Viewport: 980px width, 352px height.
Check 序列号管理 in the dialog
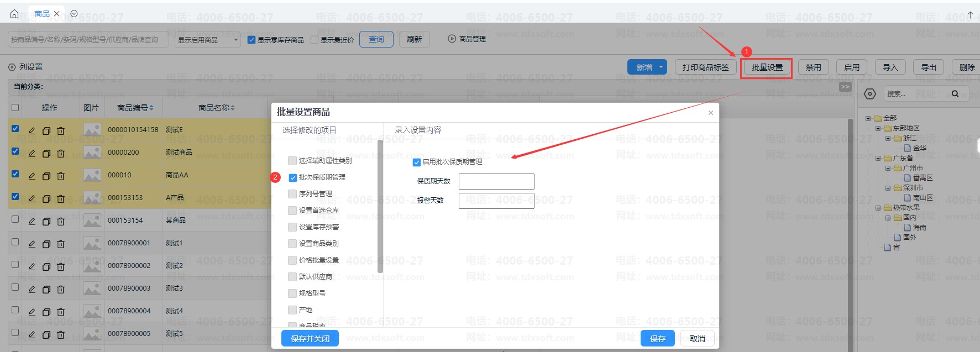(x=292, y=194)
